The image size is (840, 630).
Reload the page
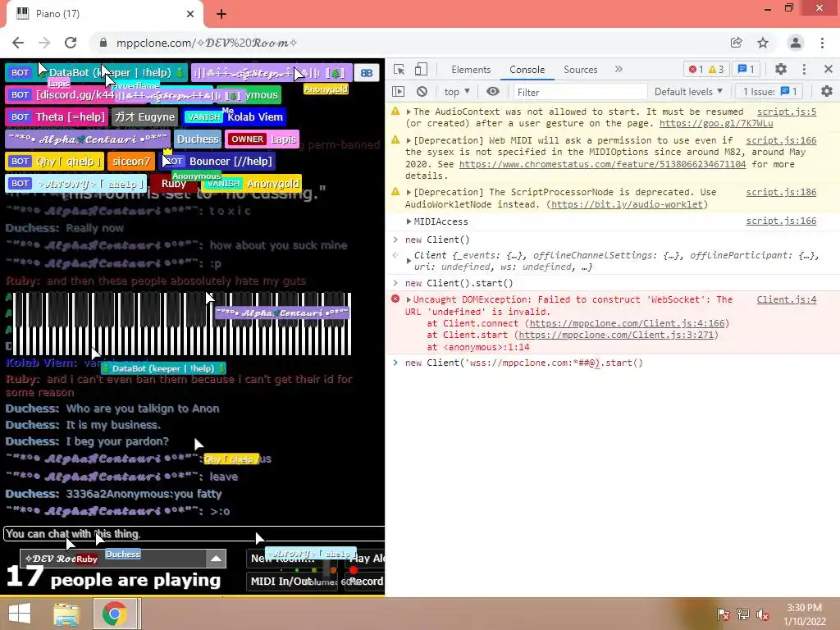(x=71, y=43)
